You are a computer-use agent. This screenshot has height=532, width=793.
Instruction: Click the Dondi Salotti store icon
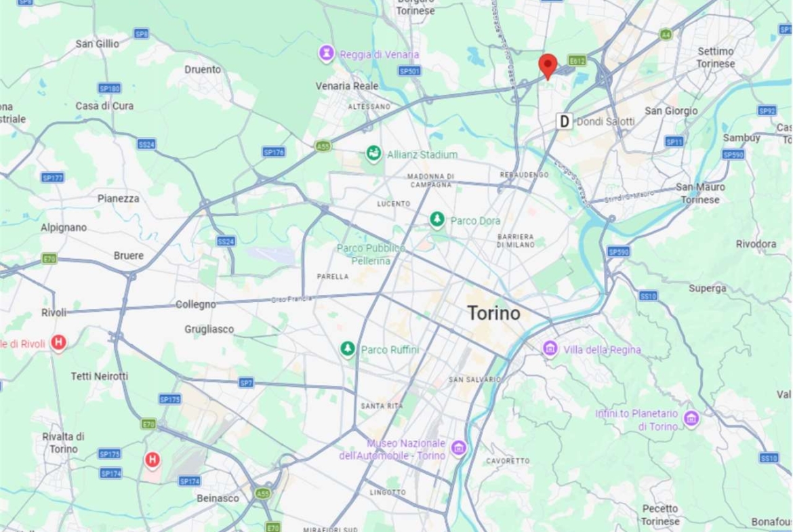pos(564,121)
